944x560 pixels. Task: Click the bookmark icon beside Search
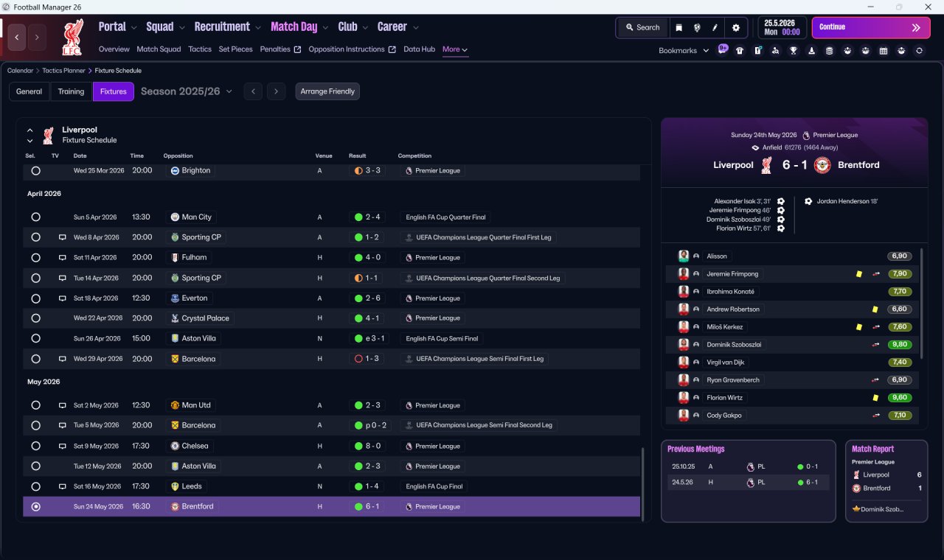click(x=678, y=27)
